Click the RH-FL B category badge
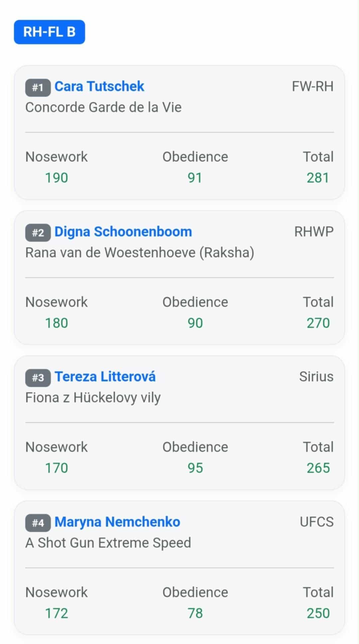Viewport: 359px width, 644px height. click(49, 32)
